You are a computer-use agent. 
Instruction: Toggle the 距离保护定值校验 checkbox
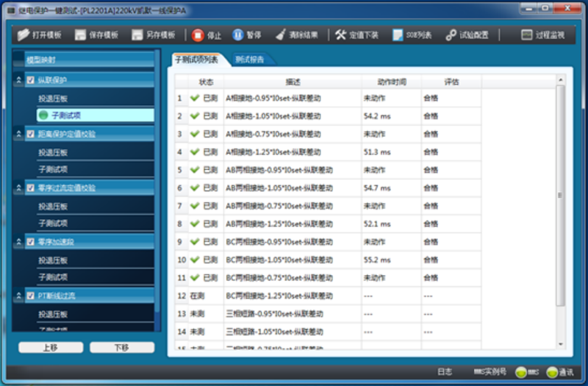[x=30, y=134]
